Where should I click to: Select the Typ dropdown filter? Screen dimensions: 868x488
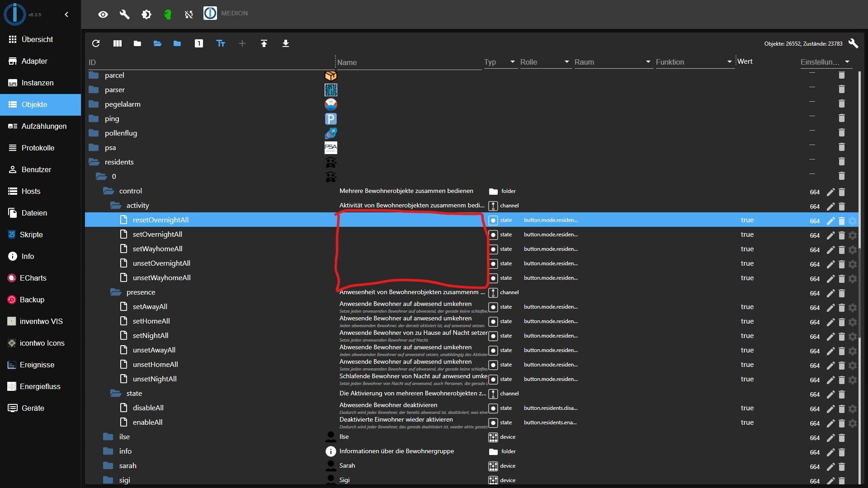point(511,62)
